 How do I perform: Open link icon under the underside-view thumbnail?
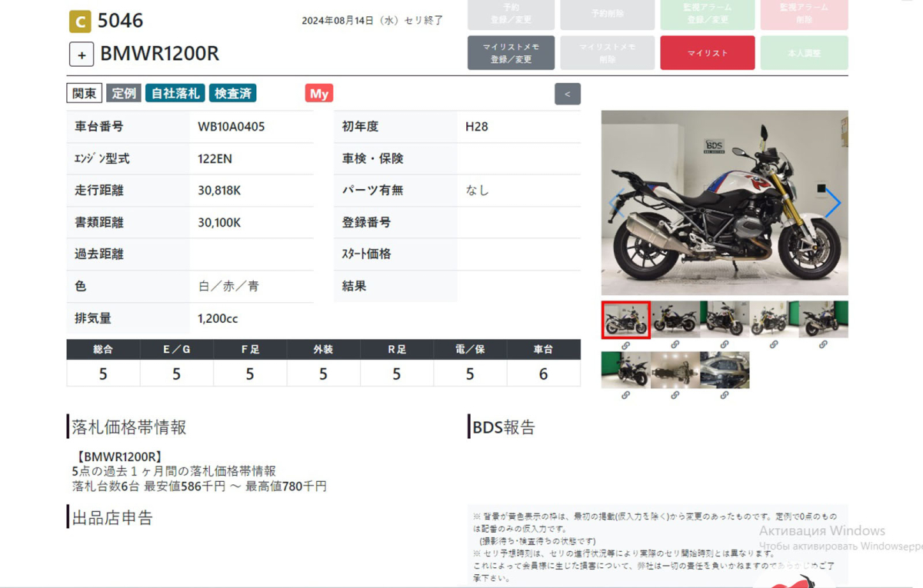pos(675,395)
